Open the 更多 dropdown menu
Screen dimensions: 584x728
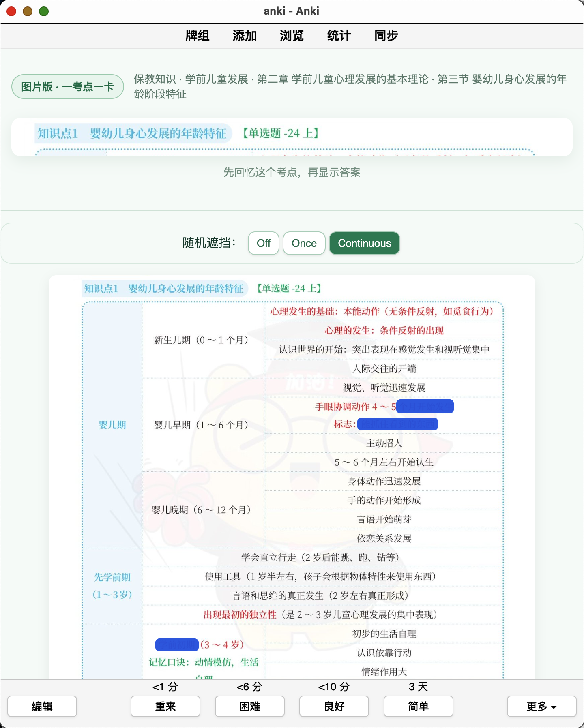click(542, 707)
